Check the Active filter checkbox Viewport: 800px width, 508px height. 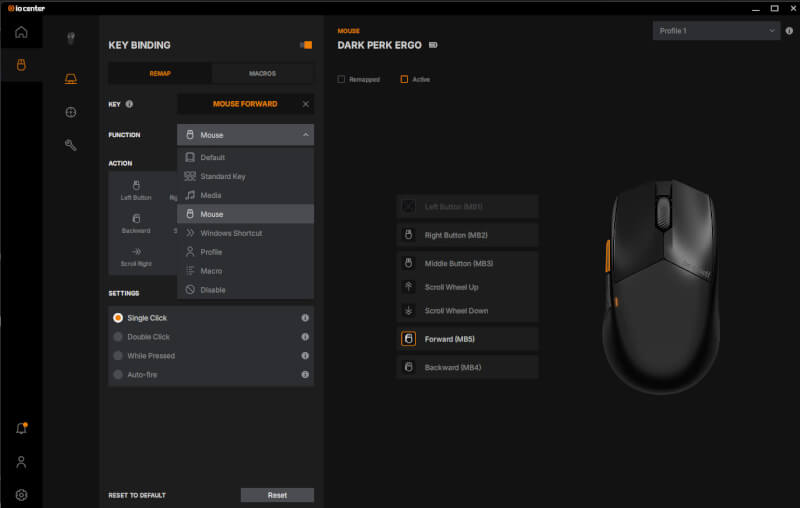click(x=404, y=79)
